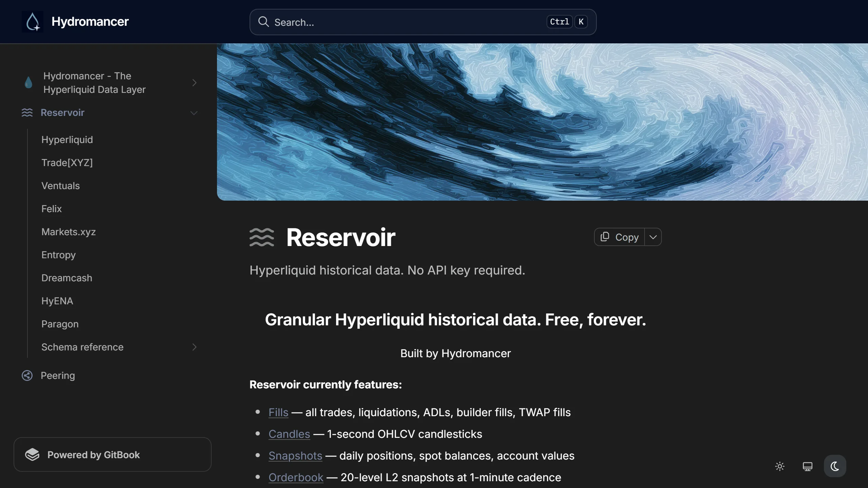Open the Felix sidebar page

tap(52, 209)
